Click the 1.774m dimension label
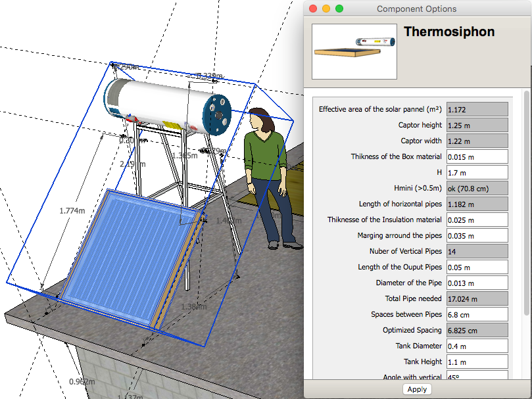This screenshot has width=532, height=399. (x=72, y=211)
